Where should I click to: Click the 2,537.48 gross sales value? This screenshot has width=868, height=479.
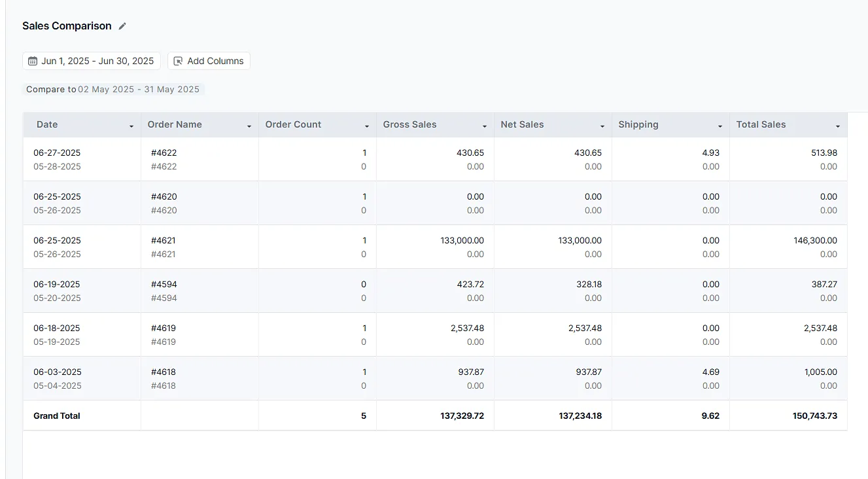468,328
